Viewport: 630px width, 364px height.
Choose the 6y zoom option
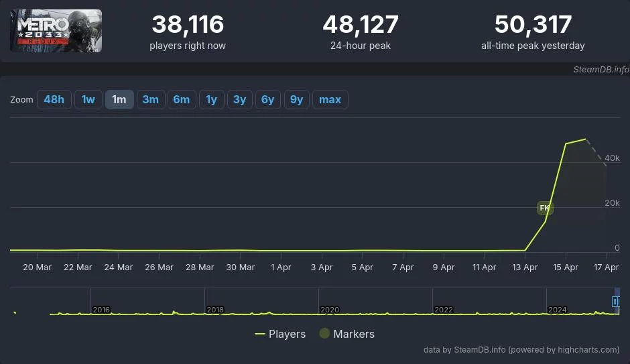(x=267, y=100)
